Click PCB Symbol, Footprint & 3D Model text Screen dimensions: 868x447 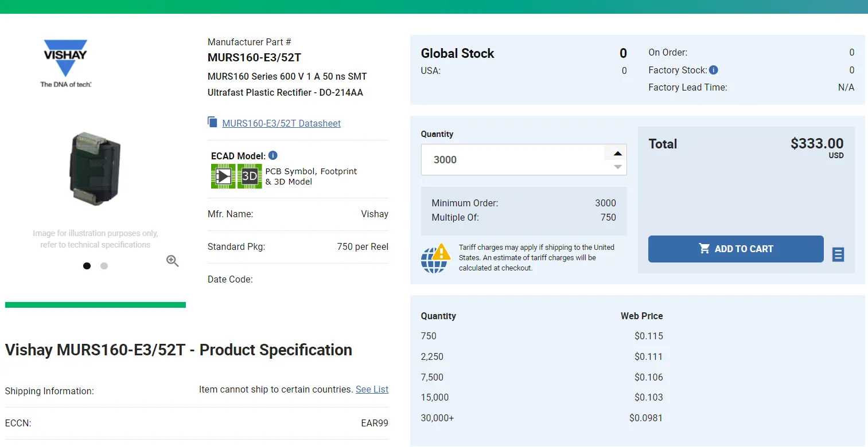point(311,177)
